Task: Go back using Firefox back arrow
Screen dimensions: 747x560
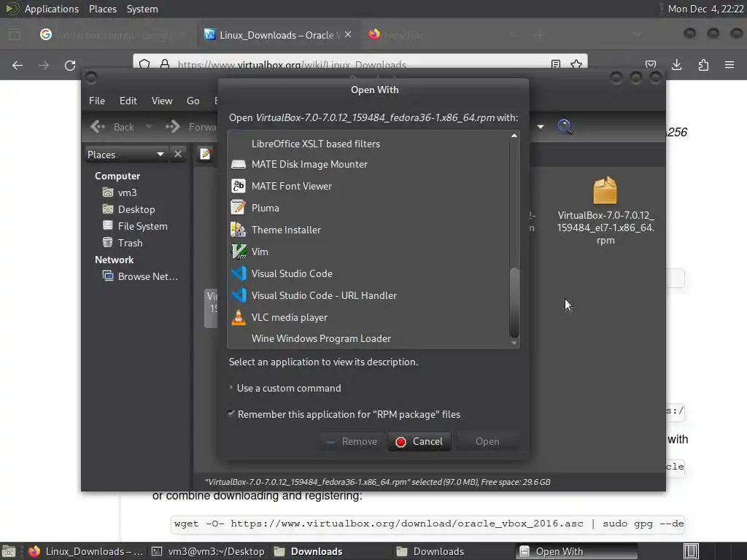Action: (x=18, y=65)
